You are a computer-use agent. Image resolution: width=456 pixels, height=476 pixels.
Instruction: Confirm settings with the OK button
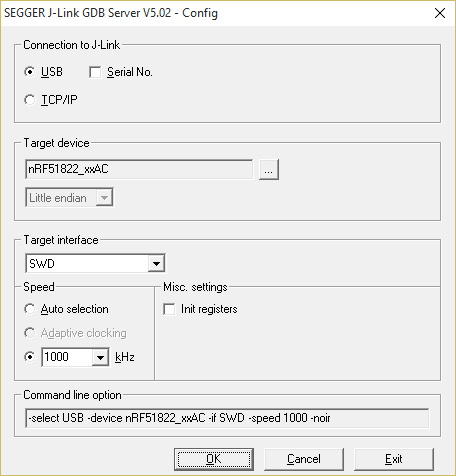point(214,459)
